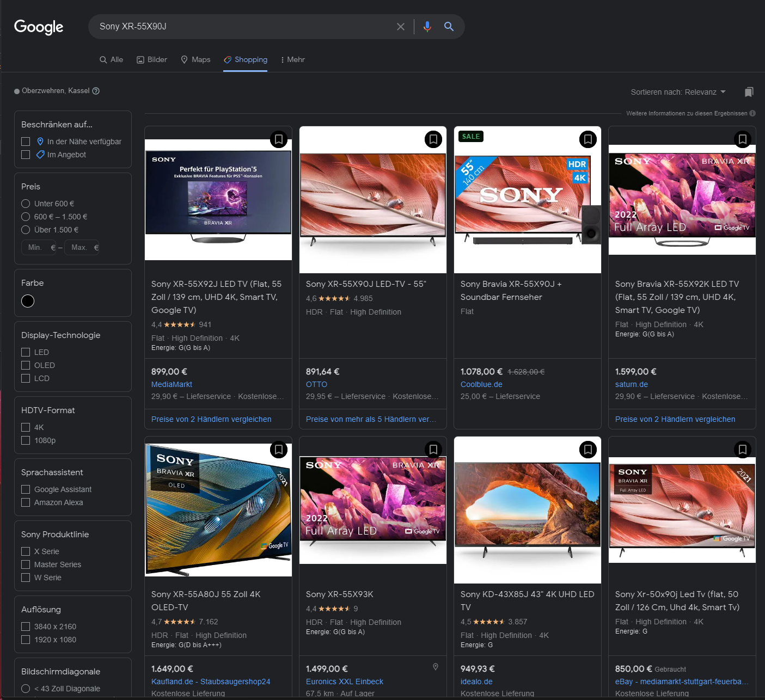Switch to the Bilder tab
This screenshot has width=765, height=700.
pyautogui.click(x=152, y=59)
